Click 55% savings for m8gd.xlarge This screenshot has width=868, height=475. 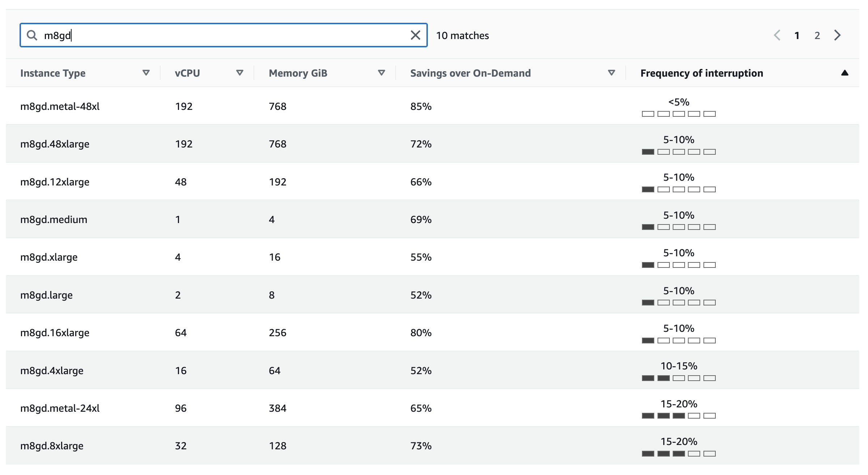421,257
